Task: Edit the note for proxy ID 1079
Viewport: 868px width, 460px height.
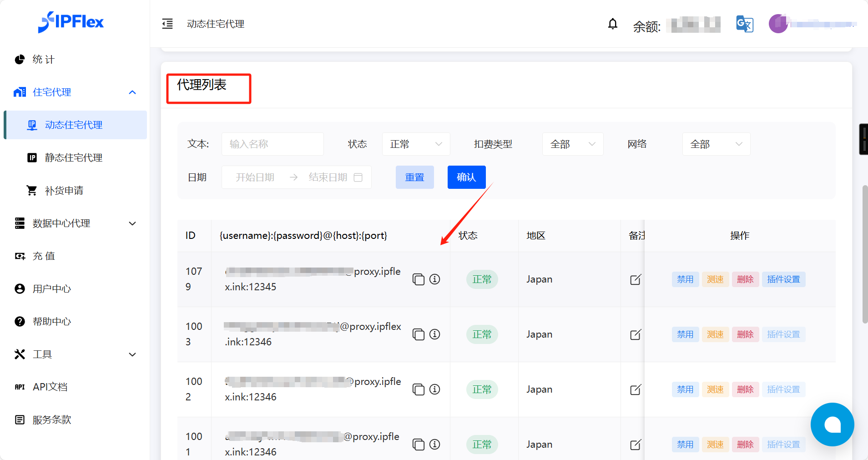Action: [x=636, y=279]
